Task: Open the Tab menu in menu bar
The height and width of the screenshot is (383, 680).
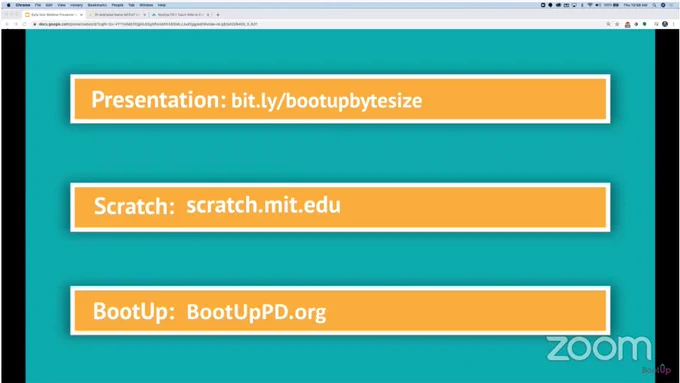Action: pos(131,5)
